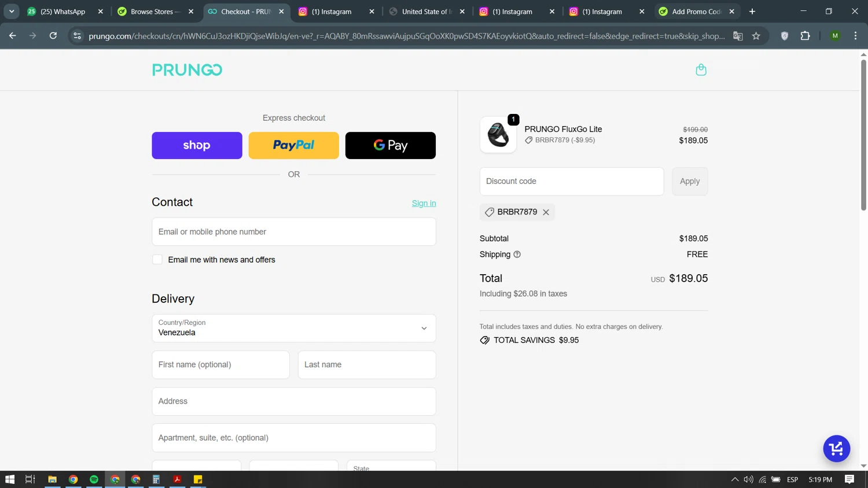Click the PRUNGO logo

coord(187,70)
